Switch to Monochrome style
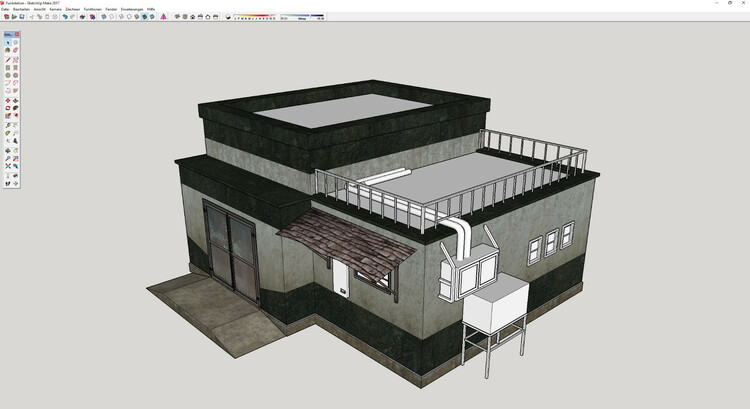The image size is (750, 409). [x=152, y=17]
